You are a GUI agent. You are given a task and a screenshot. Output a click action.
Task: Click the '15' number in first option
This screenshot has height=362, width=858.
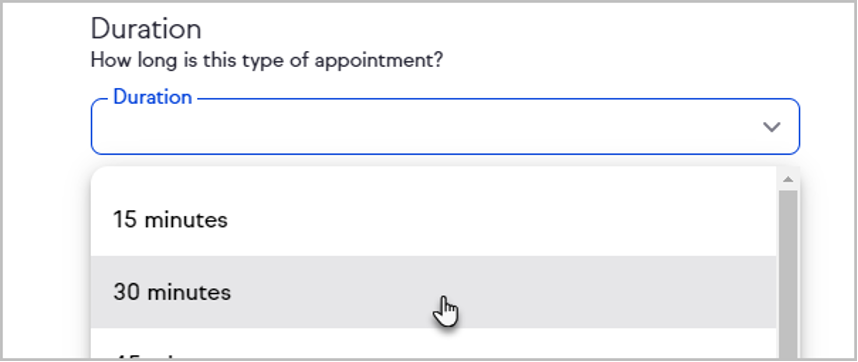click(125, 220)
